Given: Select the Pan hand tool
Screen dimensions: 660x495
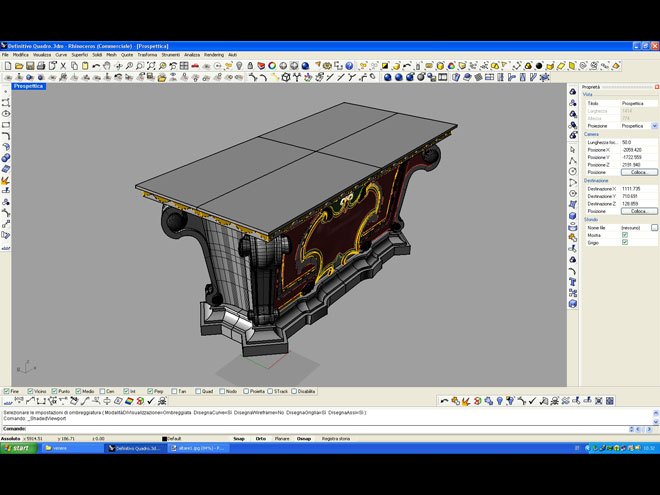Looking at the screenshot, I should [107, 66].
